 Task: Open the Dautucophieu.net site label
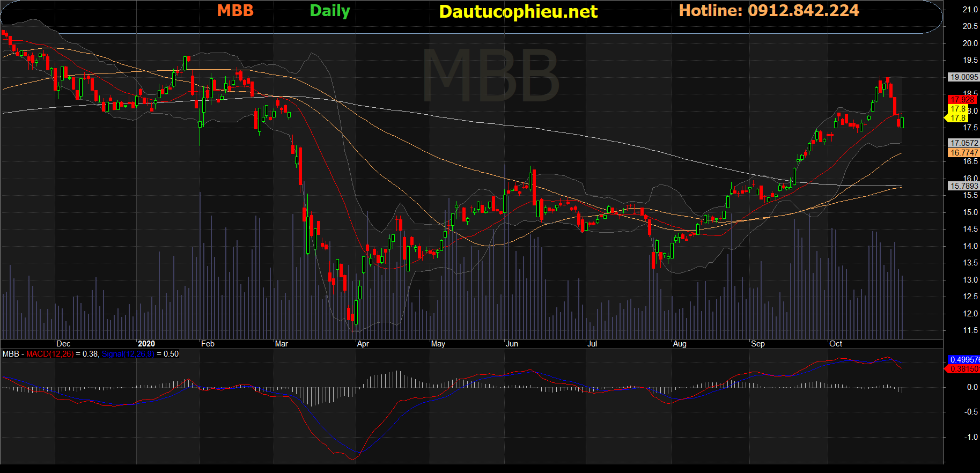(518, 12)
